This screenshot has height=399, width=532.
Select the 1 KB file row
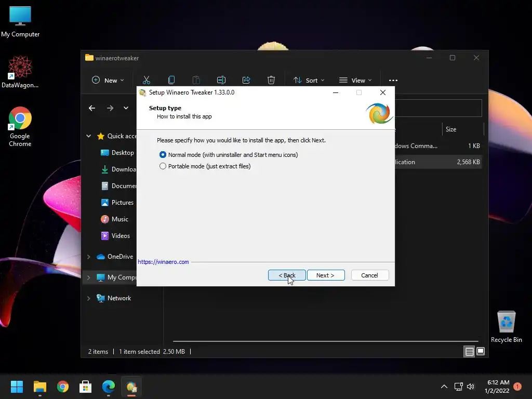point(438,146)
